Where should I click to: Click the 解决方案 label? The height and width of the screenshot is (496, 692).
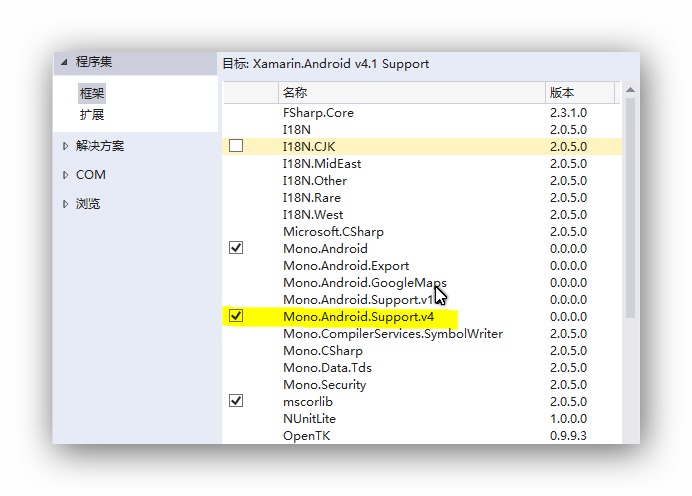click(100, 146)
